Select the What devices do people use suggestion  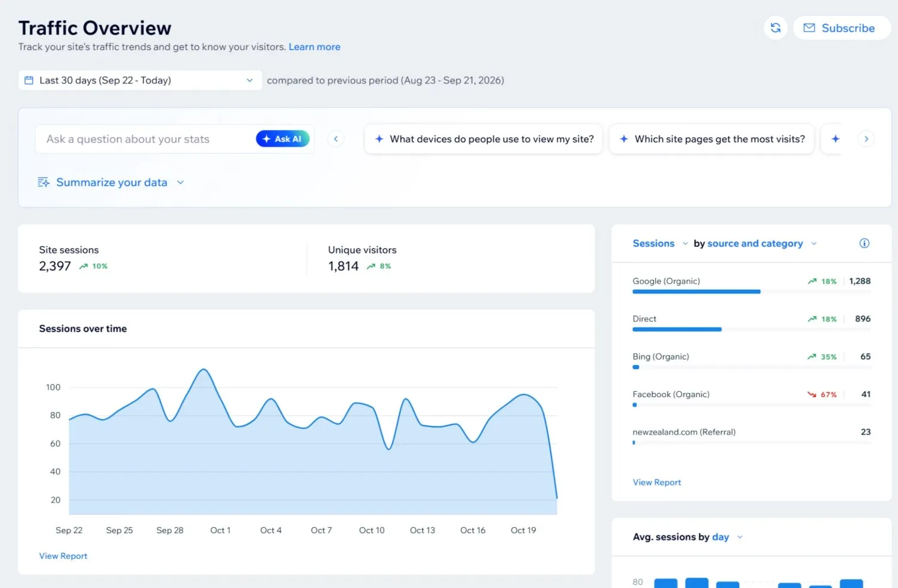(483, 139)
